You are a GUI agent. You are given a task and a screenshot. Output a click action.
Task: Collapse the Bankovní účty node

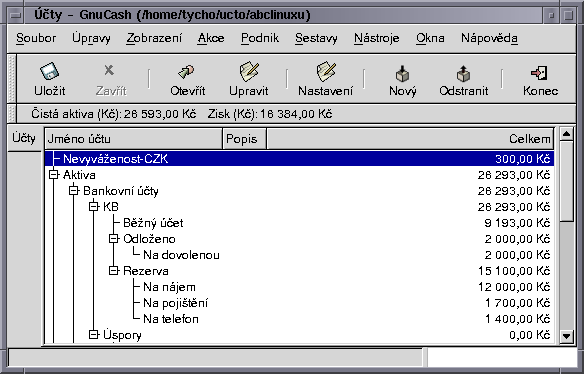(x=74, y=190)
